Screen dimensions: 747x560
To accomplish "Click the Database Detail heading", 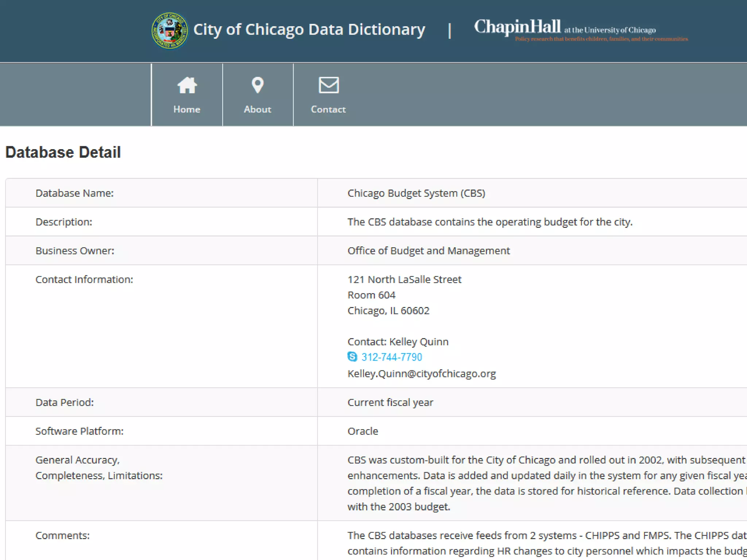I will point(63,152).
